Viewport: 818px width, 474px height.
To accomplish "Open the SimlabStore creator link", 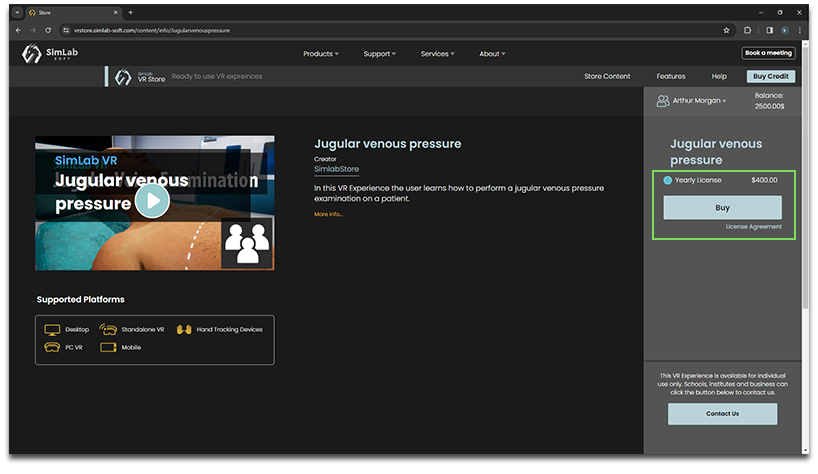I will click(x=336, y=169).
